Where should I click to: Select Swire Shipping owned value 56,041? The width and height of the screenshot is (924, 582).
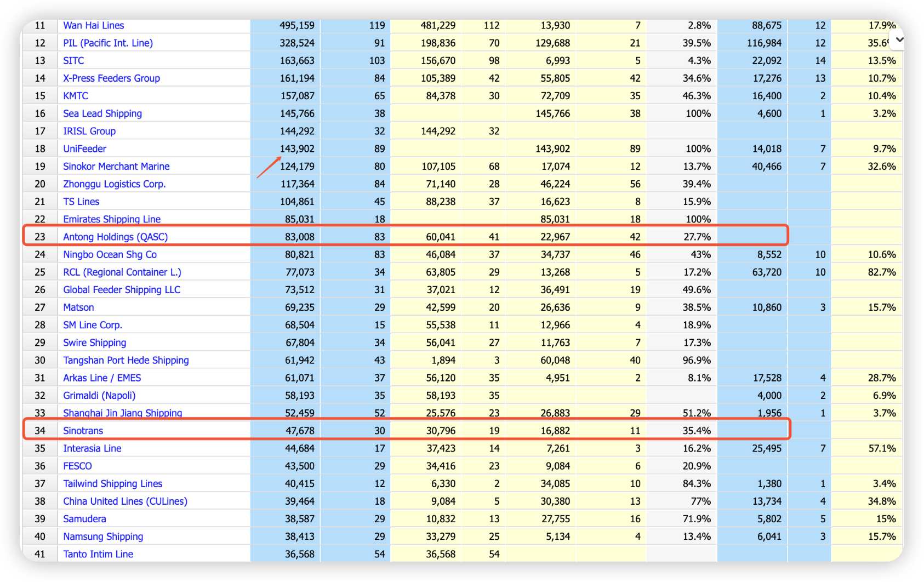pos(441,343)
